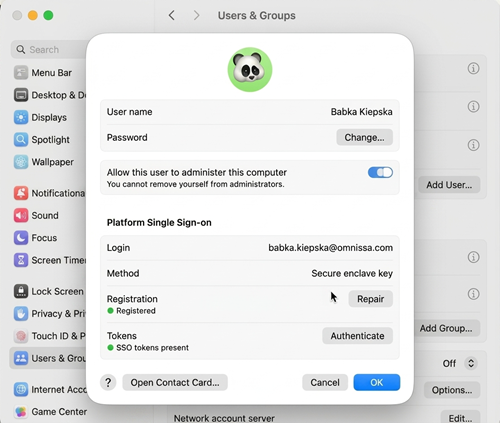The height and width of the screenshot is (423, 500).
Task: Click Platform Single Sign-on heading
Action: pyautogui.click(x=159, y=222)
